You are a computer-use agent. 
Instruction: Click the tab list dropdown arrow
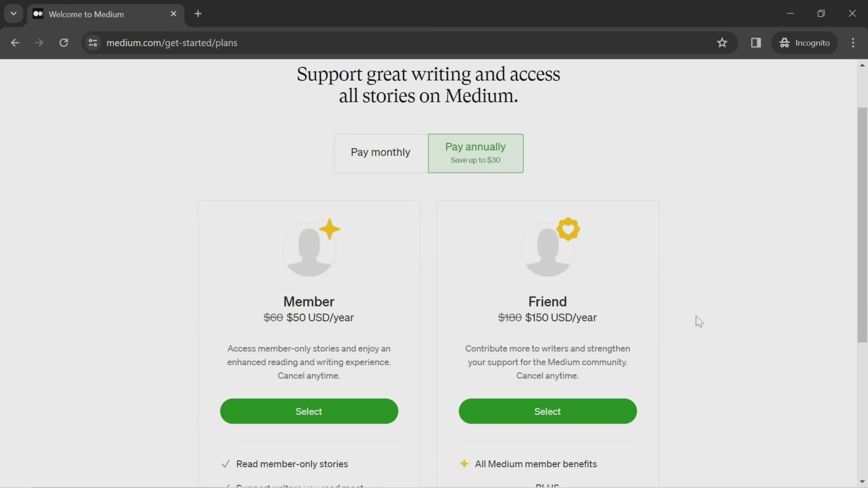13,13
